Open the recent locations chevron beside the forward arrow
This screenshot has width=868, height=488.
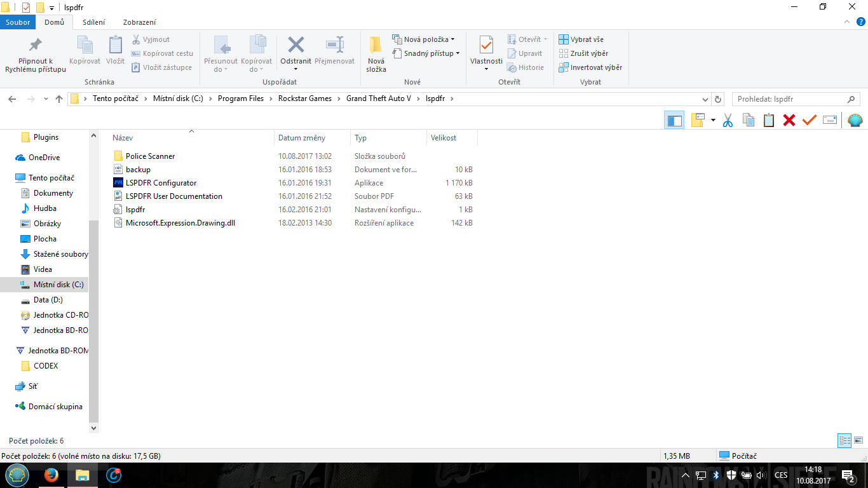pos(46,99)
